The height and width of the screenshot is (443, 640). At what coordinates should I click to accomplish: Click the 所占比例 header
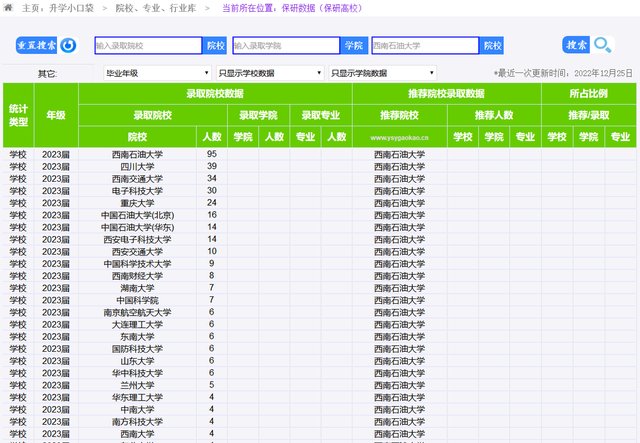click(x=589, y=93)
